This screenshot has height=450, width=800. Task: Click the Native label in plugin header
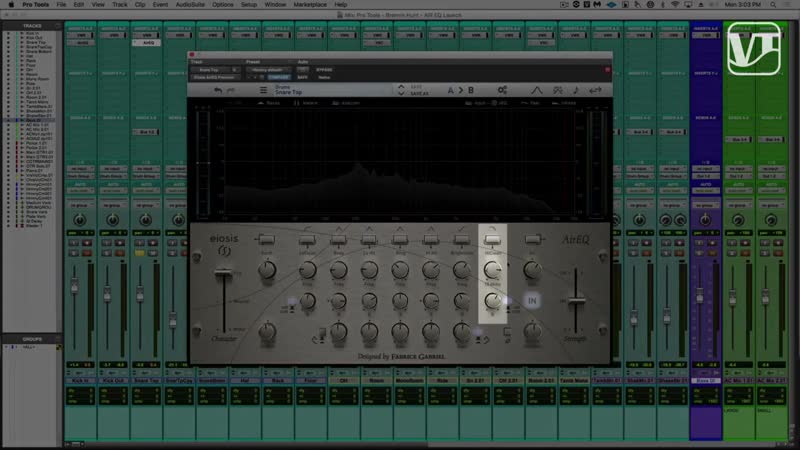(324, 78)
